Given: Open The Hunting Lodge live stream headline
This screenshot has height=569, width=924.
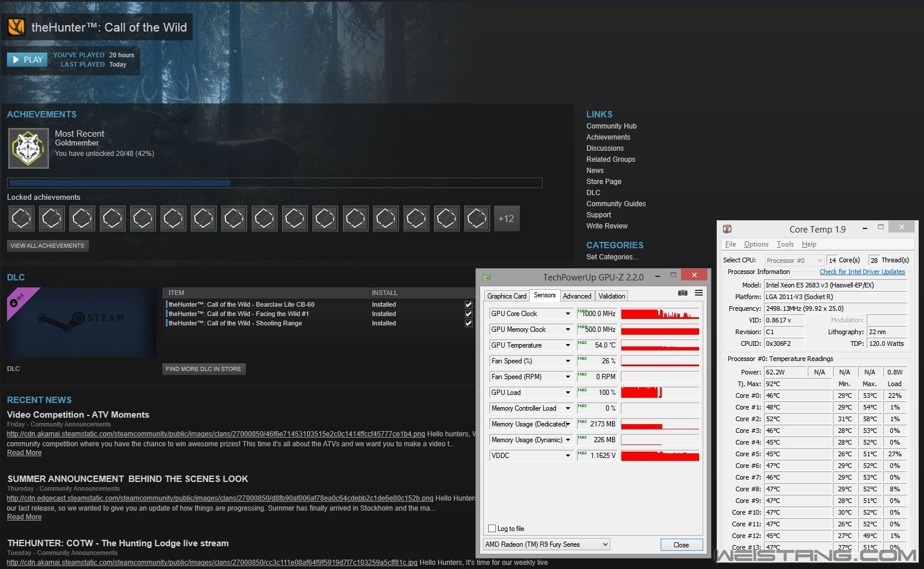Looking at the screenshot, I should (118, 543).
